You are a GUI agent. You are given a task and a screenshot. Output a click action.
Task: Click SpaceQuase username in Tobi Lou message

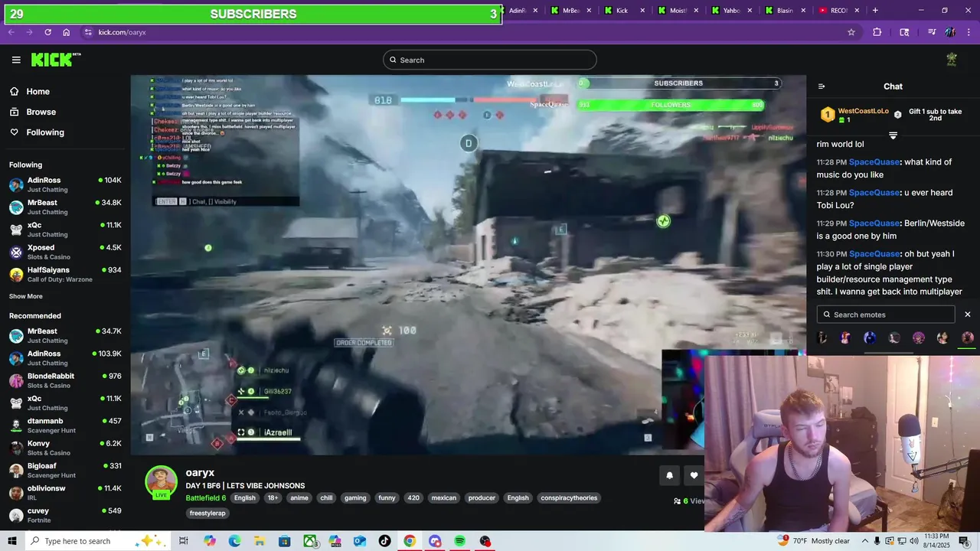(874, 193)
